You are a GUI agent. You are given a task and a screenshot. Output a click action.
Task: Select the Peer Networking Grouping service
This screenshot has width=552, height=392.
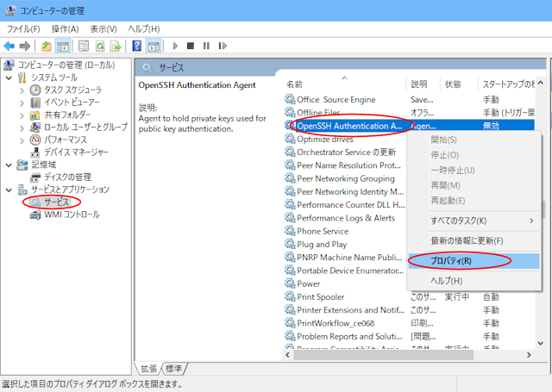[x=346, y=178]
